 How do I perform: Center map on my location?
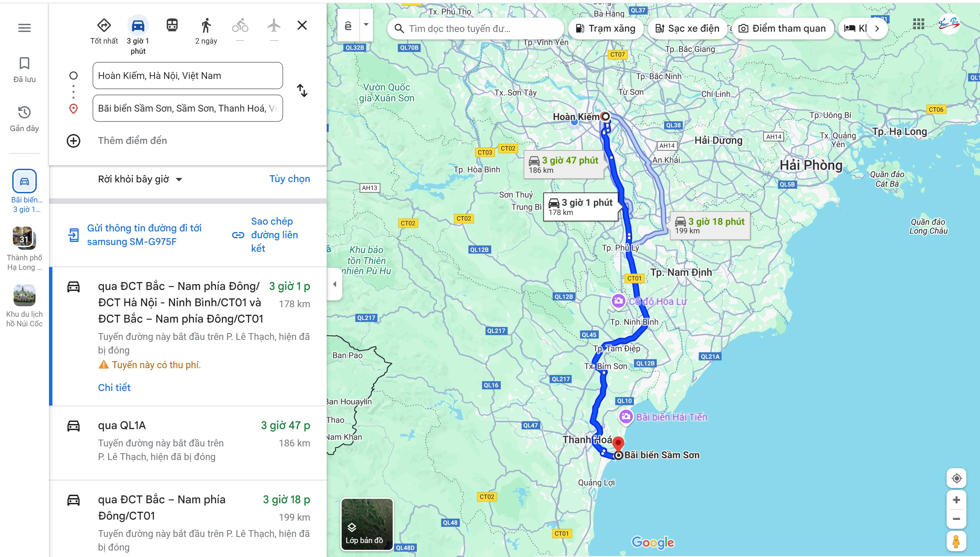pyautogui.click(x=956, y=478)
